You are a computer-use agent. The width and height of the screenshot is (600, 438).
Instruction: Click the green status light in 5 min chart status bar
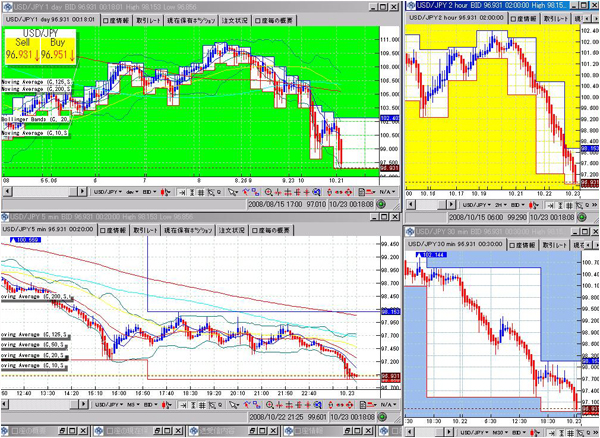click(x=382, y=417)
